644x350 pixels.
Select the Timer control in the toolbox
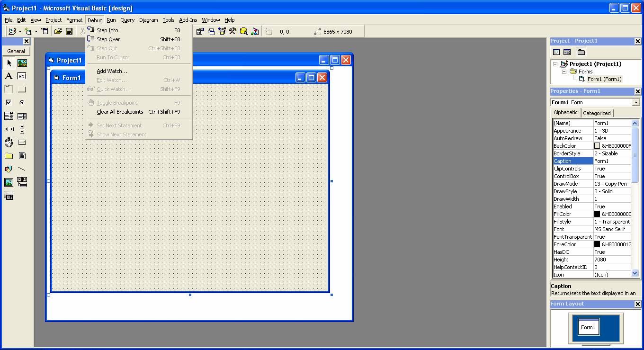tap(9, 142)
